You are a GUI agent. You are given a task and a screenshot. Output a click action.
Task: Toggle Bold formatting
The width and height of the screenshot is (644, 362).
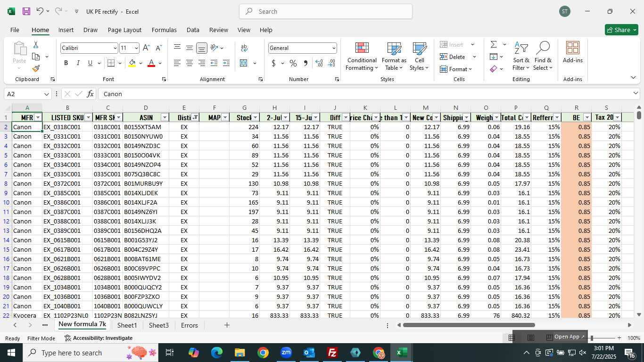coord(66,63)
